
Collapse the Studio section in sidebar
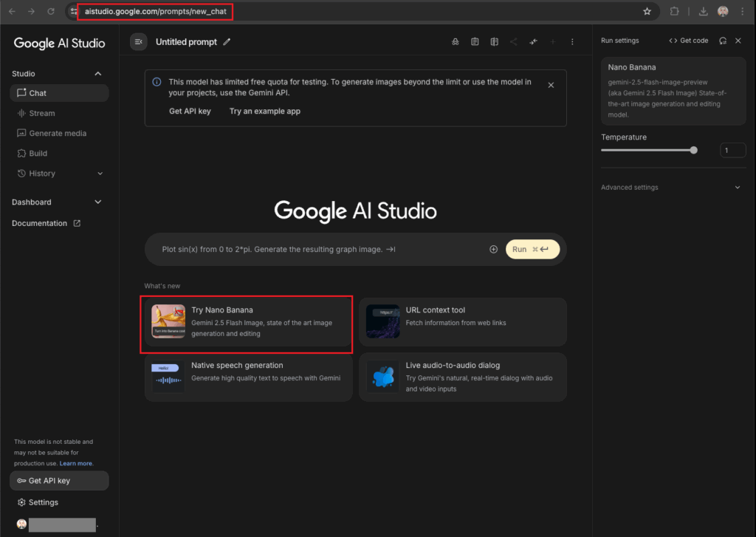(x=98, y=74)
